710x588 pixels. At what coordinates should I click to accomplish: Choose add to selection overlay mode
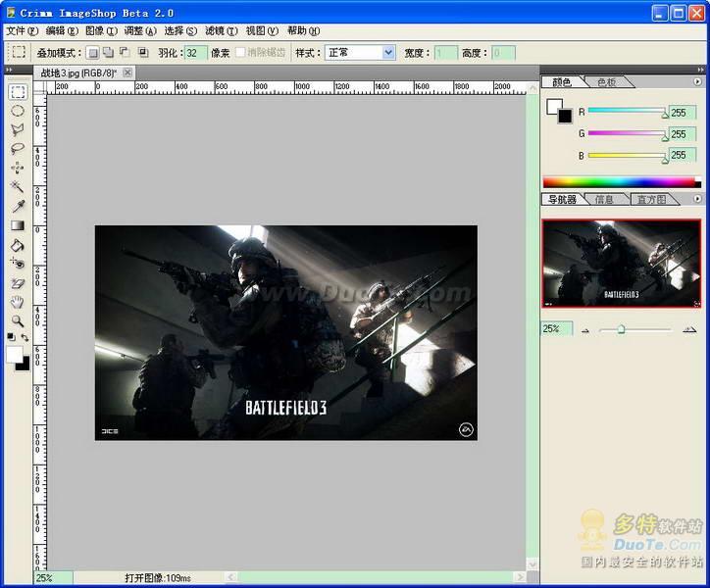pyautogui.click(x=108, y=53)
